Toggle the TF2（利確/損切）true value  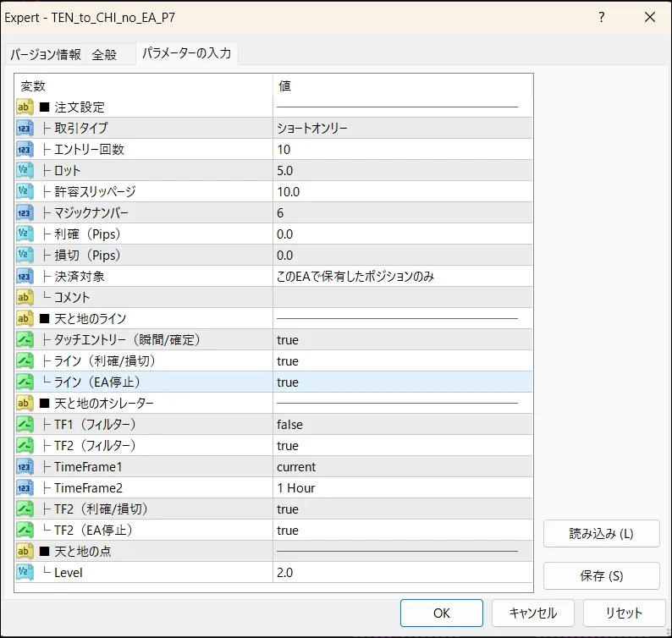pyautogui.click(x=402, y=509)
